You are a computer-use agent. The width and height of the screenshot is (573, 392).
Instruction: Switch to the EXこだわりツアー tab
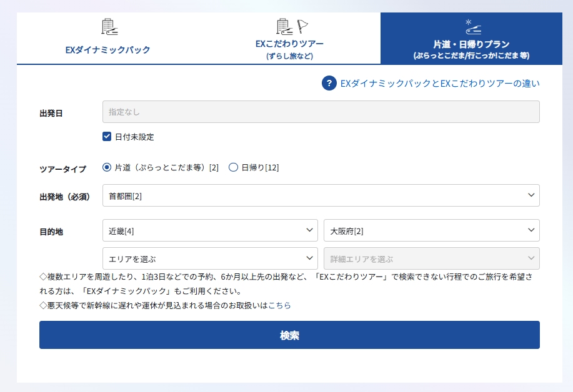tap(289, 38)
